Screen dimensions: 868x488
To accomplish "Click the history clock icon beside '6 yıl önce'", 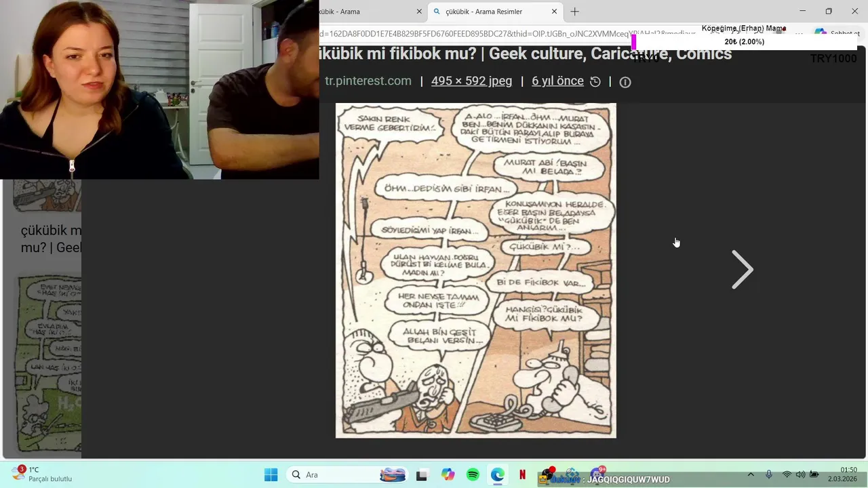I will [x=595, y=82].
